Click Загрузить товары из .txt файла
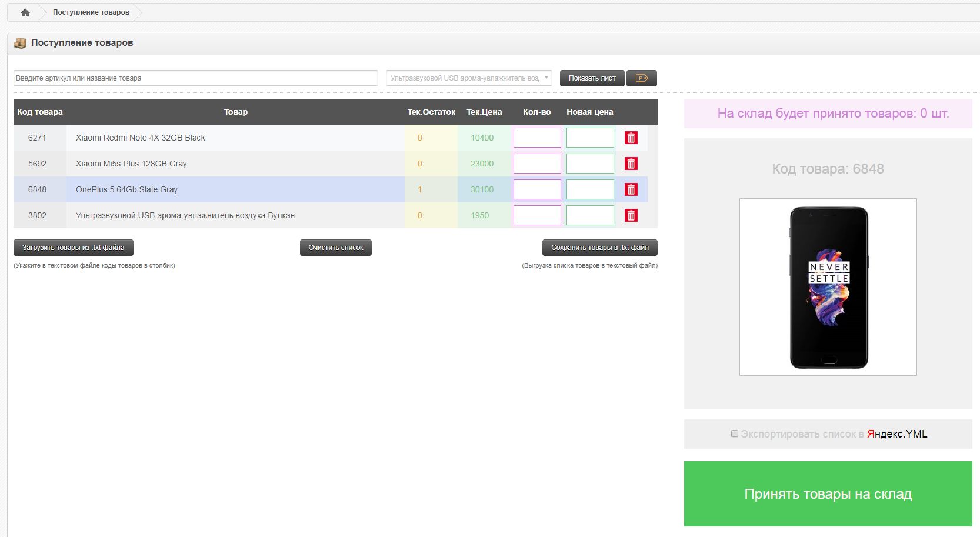The width and height of the screenshot is (980, 537). point(74,248)
